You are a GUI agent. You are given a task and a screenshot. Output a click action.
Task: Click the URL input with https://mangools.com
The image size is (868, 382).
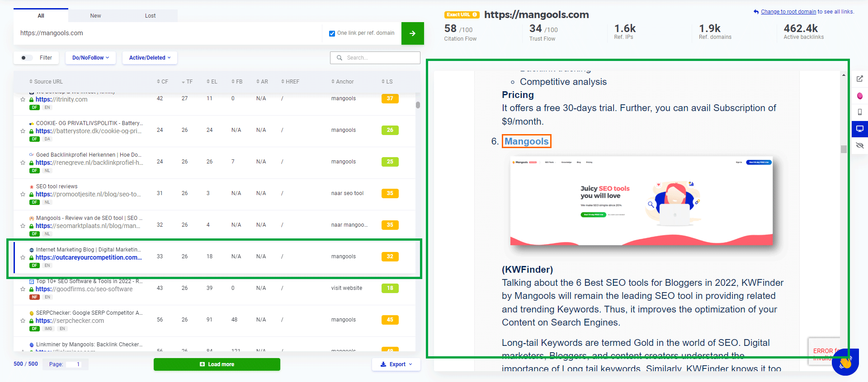coord(168,33)
